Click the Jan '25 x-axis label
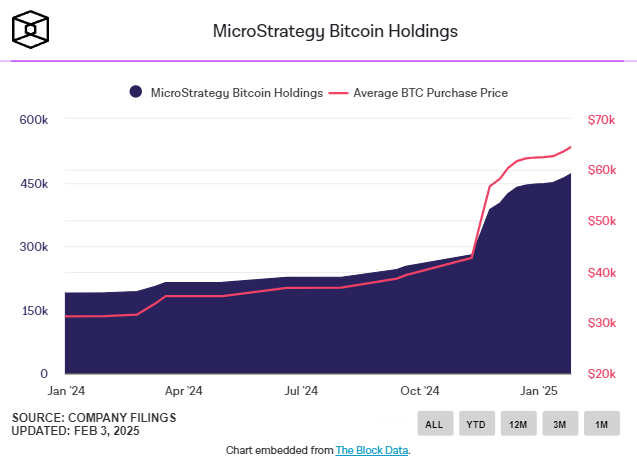This screenshot has height=461, width=637. [x=539, y=392]
